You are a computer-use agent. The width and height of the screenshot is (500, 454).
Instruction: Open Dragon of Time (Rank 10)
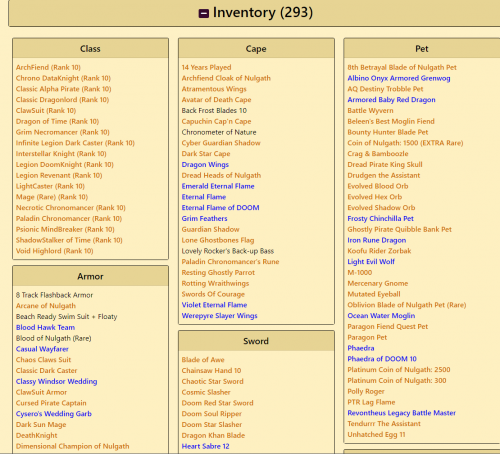coord(57,121)
